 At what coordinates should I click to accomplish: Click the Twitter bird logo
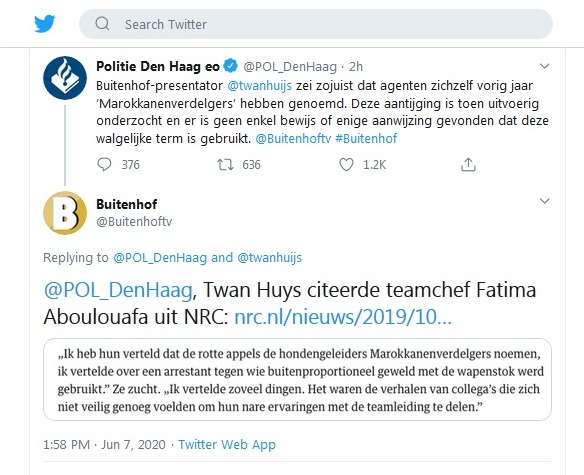pyautogui.click(x=45, y=24)
